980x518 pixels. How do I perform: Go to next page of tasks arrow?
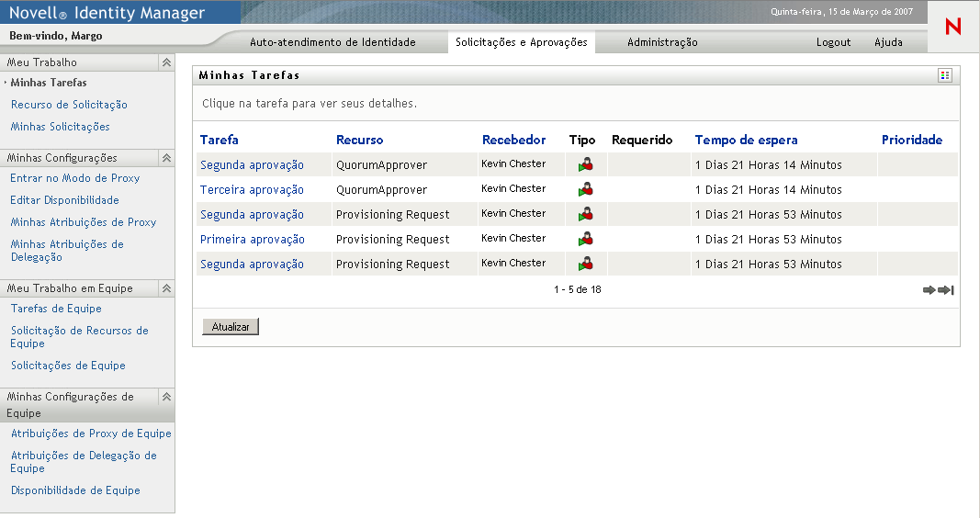[929, 290]
